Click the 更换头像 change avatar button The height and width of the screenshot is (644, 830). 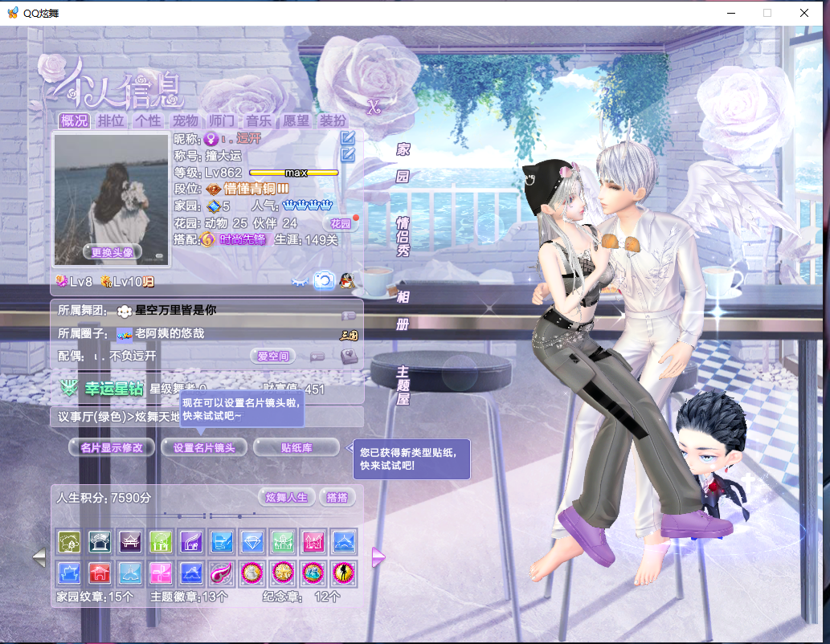(x=112, y=252)
